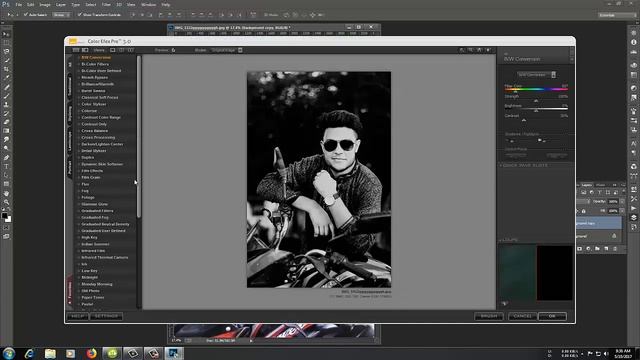Image resolution: width=640 pixels, height=360 pixels.
Task: Click the pan hand icon in Color Efex top bar
Action: tap(479, 50)
